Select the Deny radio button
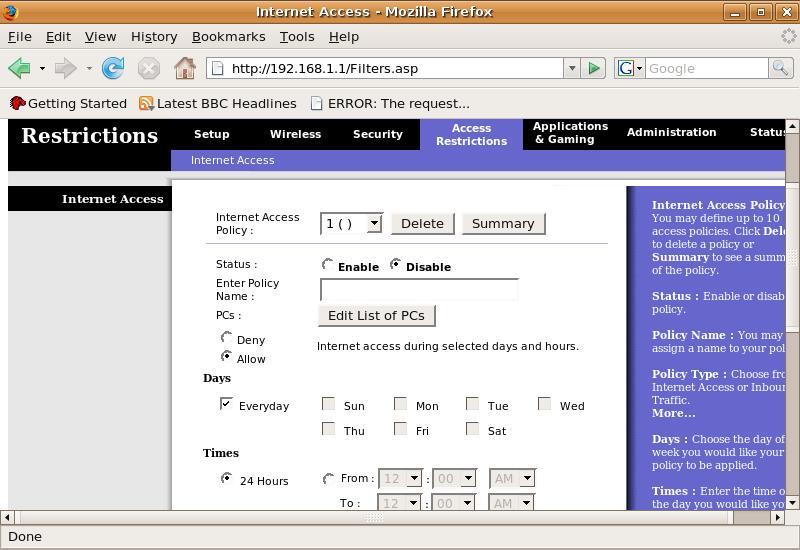Viewport: 800px width, 550px height. 227,338
